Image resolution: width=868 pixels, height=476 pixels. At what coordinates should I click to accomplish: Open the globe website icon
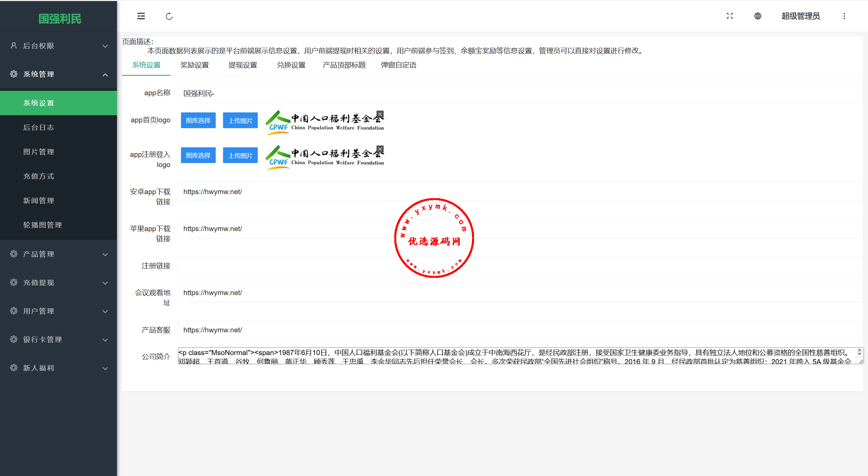pos(758,16)
